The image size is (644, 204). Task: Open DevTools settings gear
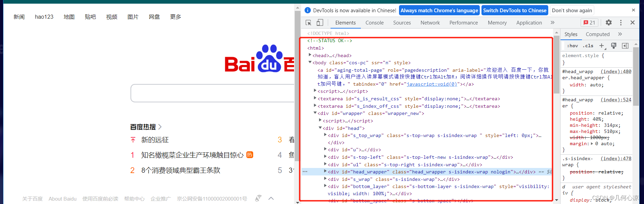[609, 22]
